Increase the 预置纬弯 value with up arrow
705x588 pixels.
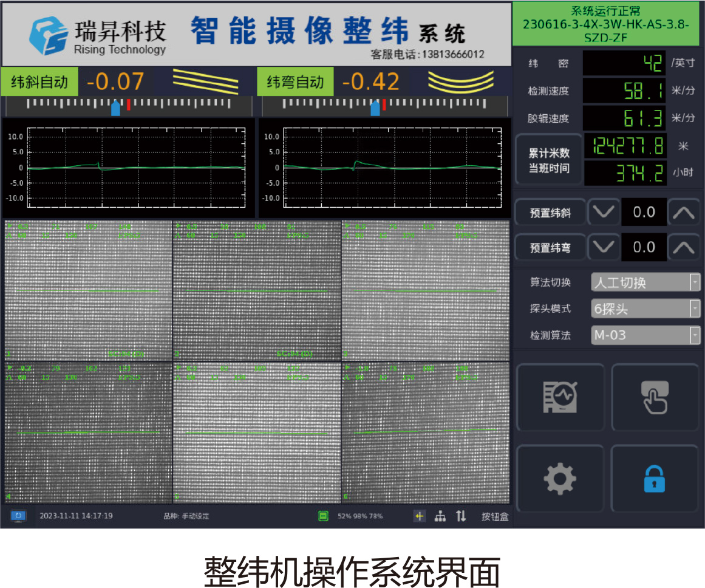684,247
